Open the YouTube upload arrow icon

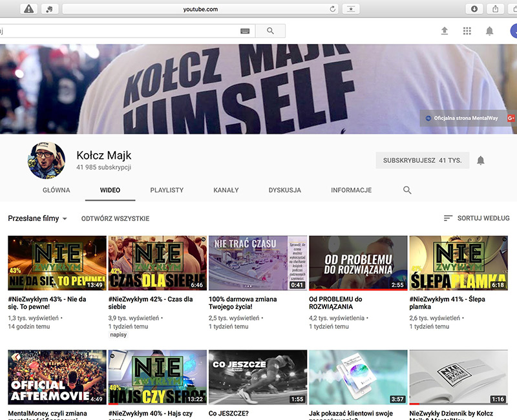pyautogui.click(x=445, y=31)
